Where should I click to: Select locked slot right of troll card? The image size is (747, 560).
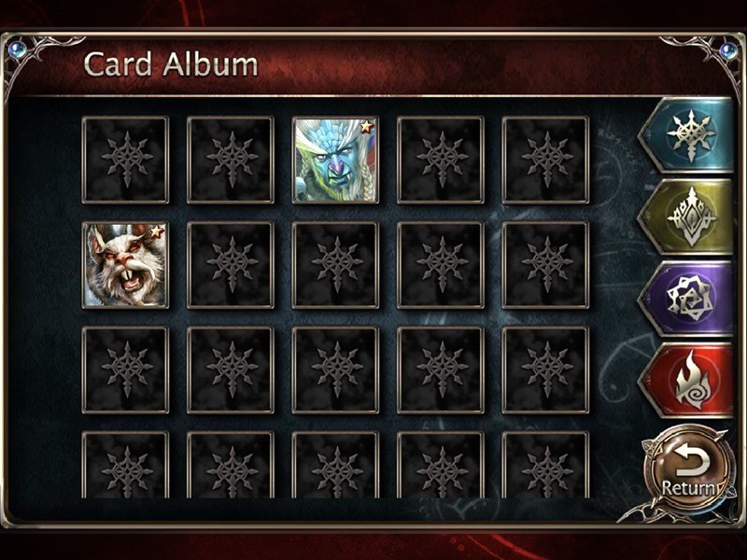tap(441, 160)
